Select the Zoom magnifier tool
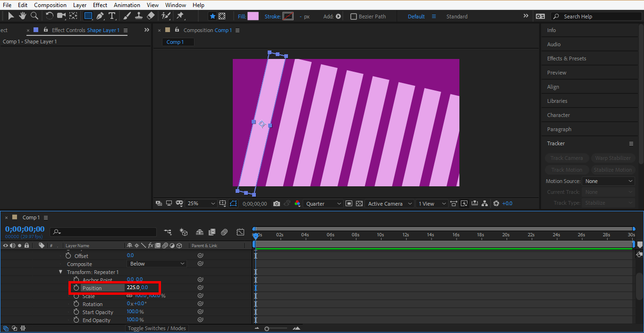Screen dimensions: 644x333 [x=34, y=16]
